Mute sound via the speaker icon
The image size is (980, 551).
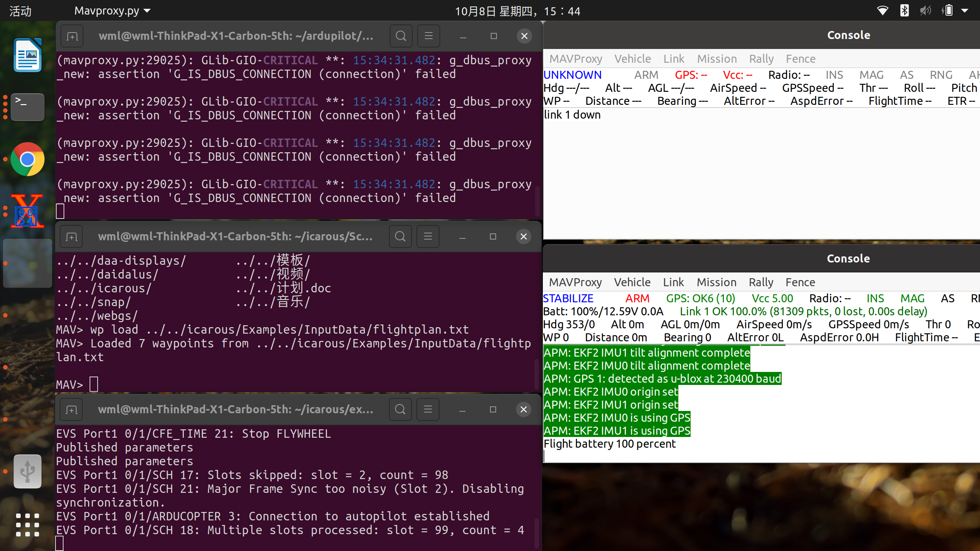pos(926,10)
